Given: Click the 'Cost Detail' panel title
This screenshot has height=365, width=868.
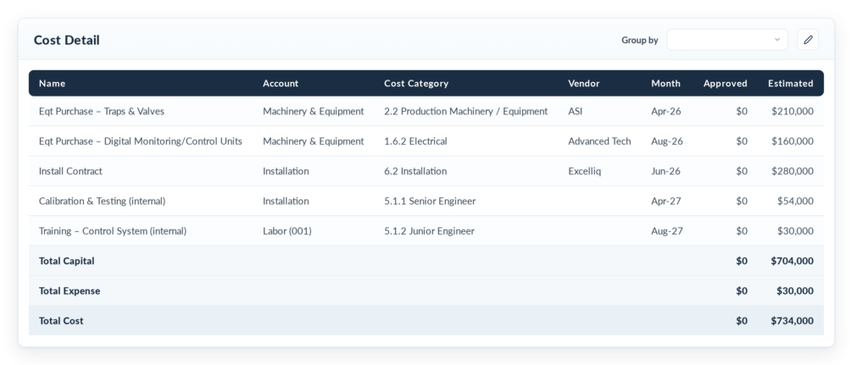Looking at the screenshot, I should [x=66, y=40].
